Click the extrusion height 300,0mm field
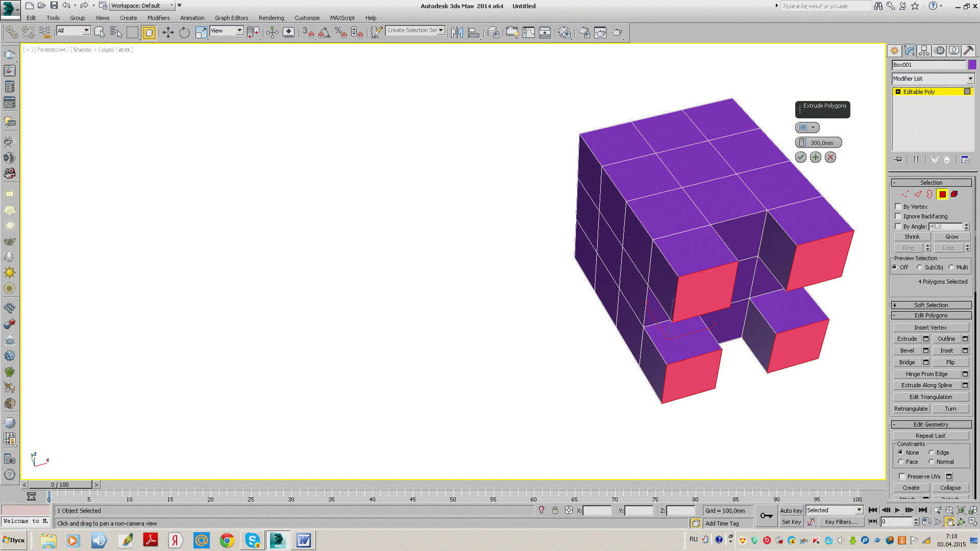Image resolution: width=980 pixels, height=551 pixels. coord(822,143)
